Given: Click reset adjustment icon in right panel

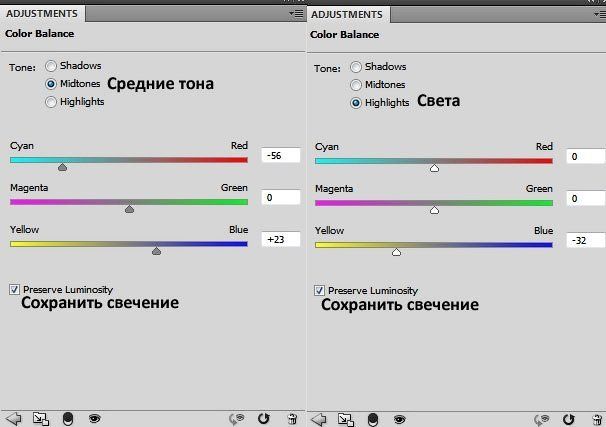Looking at the screenshot, I should (x=569, y=419).
